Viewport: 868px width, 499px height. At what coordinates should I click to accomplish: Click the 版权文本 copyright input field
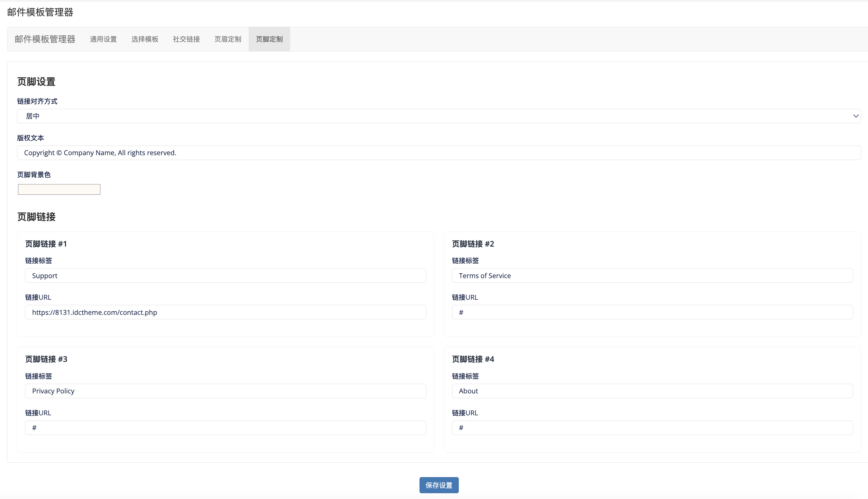[x=438, y=153]
